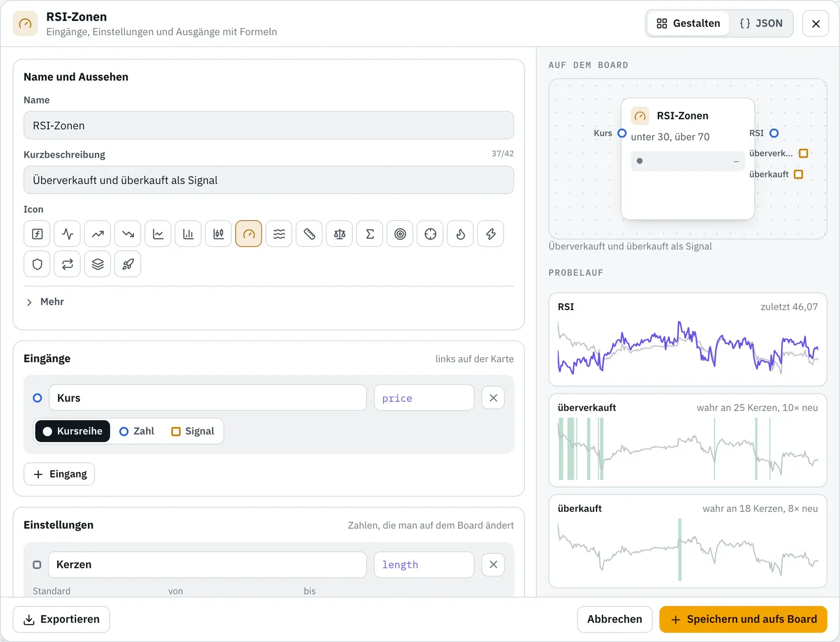This screenshot has height=642, width=840.
Task: Pick the lightning bolt icon
Action: pos(491,234)
